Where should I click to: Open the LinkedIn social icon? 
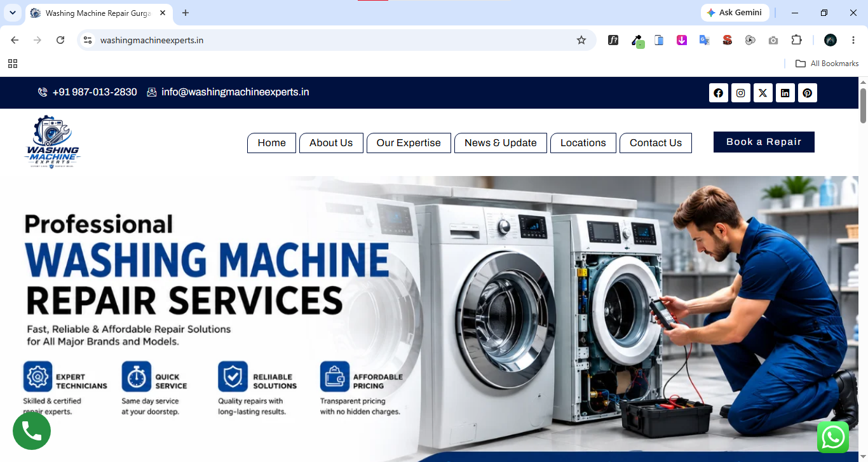tap(785, 93)
